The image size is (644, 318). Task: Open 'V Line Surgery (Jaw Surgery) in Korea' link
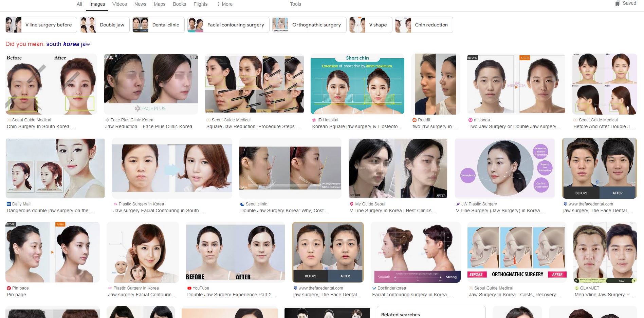500,211
